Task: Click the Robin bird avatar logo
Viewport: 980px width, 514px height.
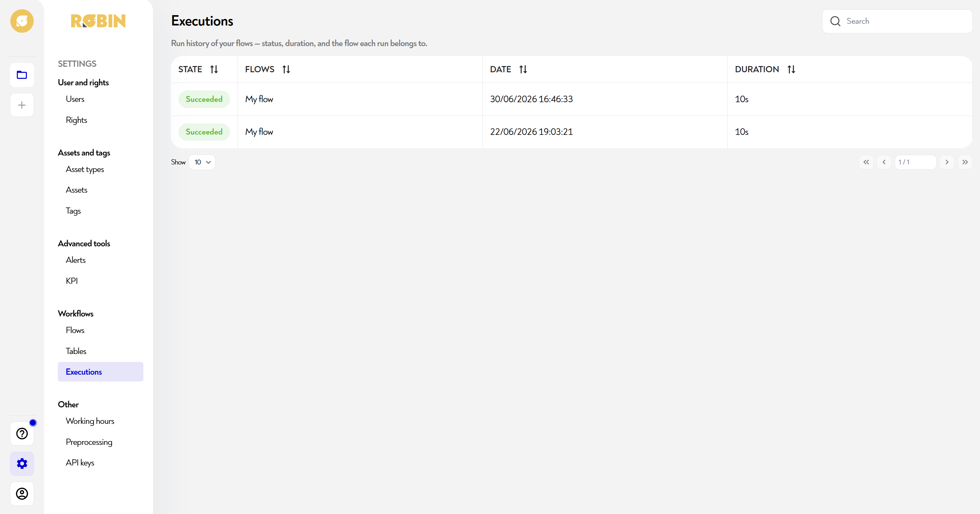Action: (x=22, y=21)
